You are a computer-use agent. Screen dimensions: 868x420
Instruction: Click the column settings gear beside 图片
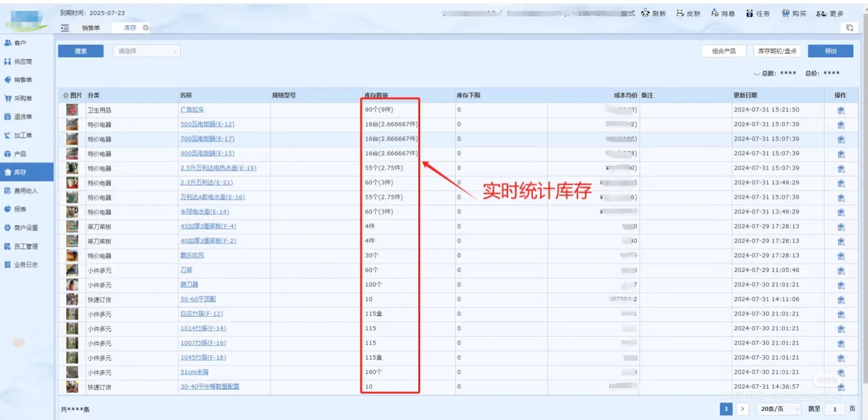(x=66, y=95)
